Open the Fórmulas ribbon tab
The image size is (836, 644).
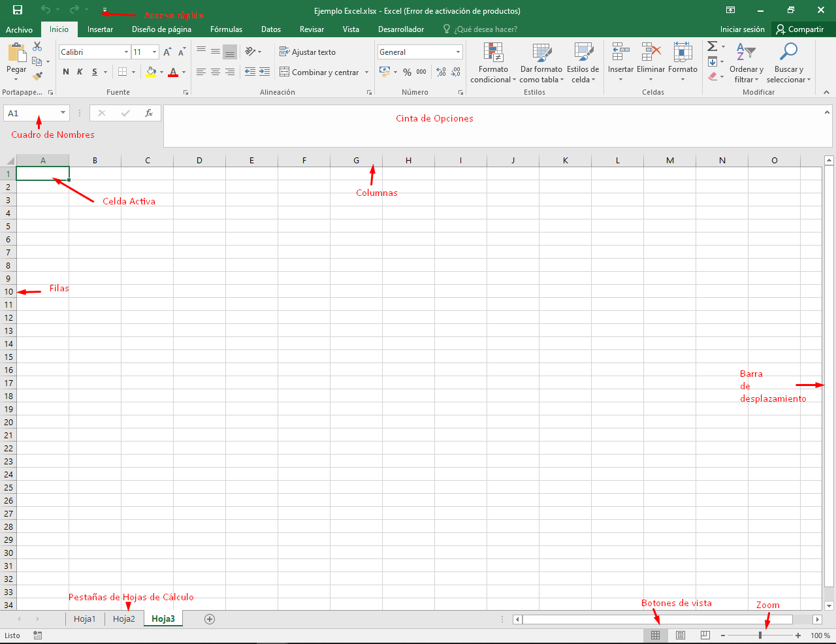tap(226, 29)
